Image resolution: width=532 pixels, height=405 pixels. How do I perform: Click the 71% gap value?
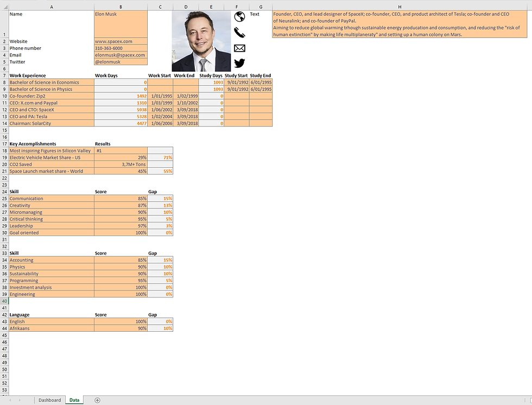160,157
